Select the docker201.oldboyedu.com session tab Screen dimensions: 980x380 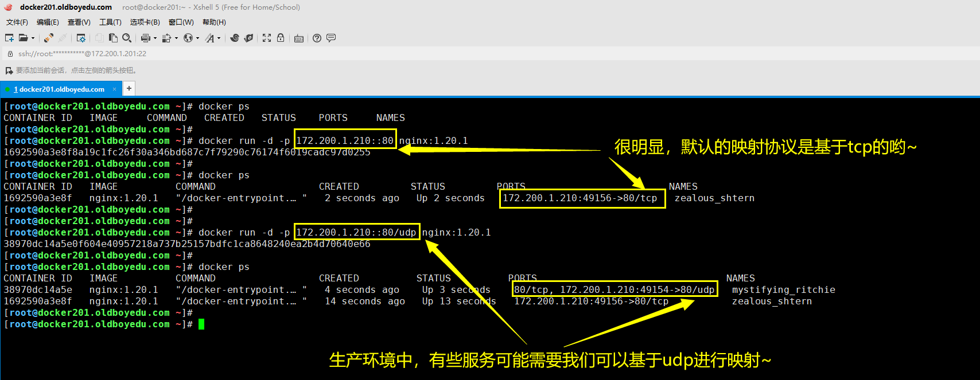(61, 89)
